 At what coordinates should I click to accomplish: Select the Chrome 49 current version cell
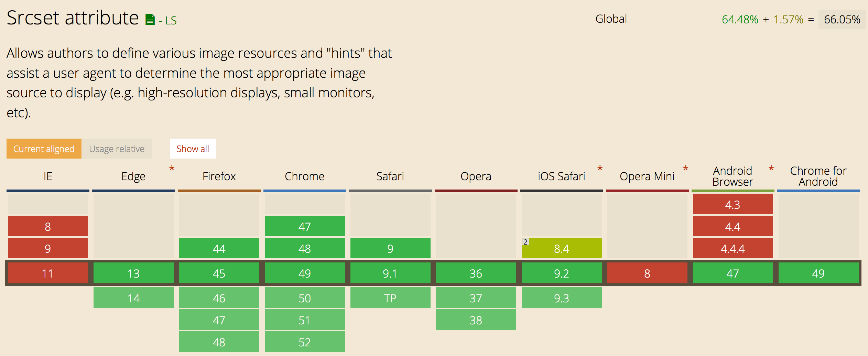tap(305, 273)
